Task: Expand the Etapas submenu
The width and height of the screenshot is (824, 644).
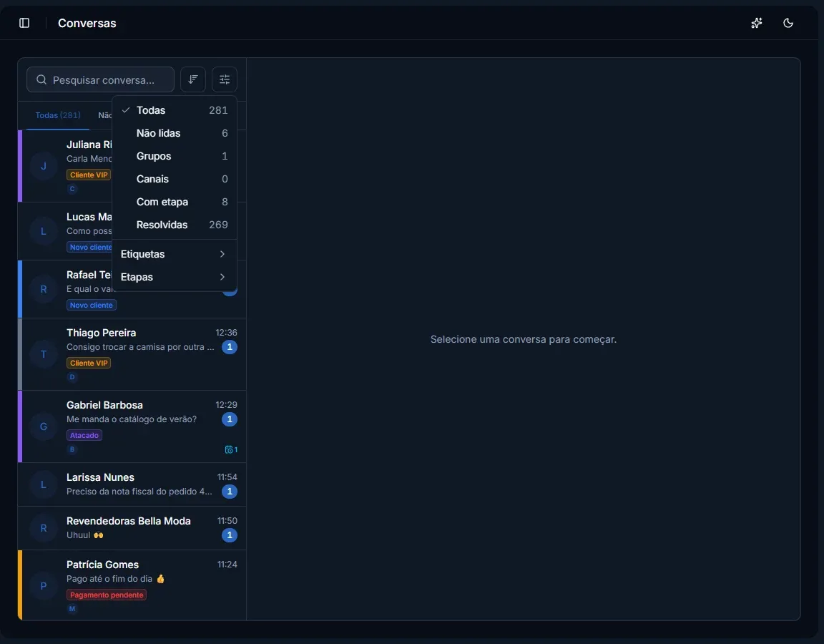Action: tap(175, 277)
